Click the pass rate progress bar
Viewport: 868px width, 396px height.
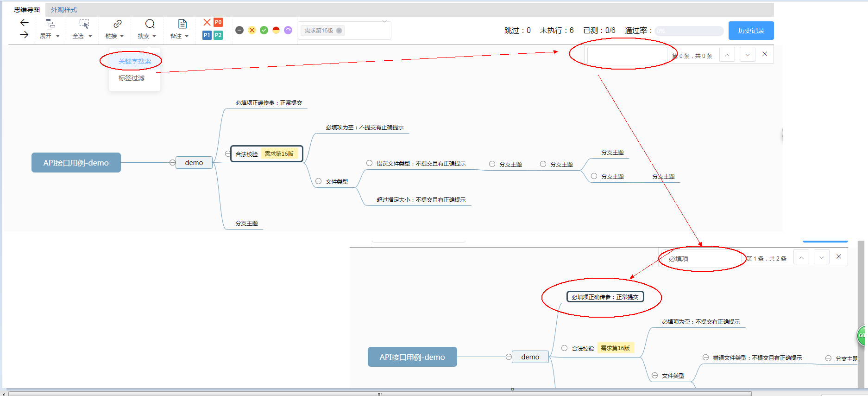[x=689, y=31]
